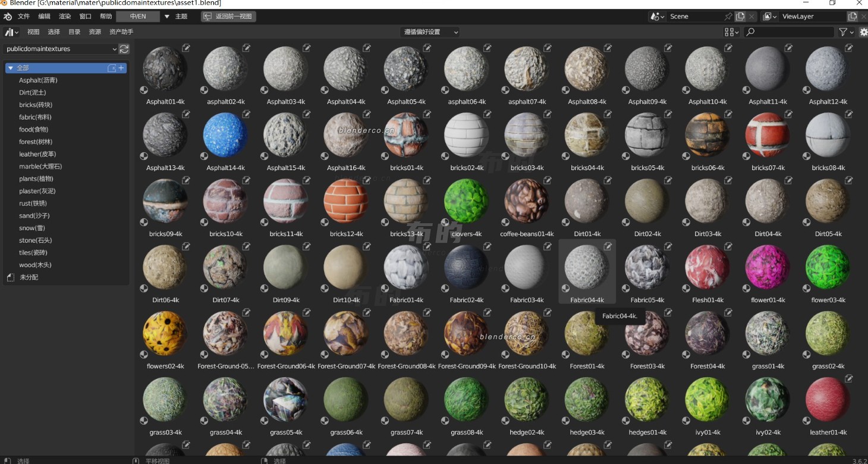
Task: Open the 编辑 menu
Action: tap(45, 17)
